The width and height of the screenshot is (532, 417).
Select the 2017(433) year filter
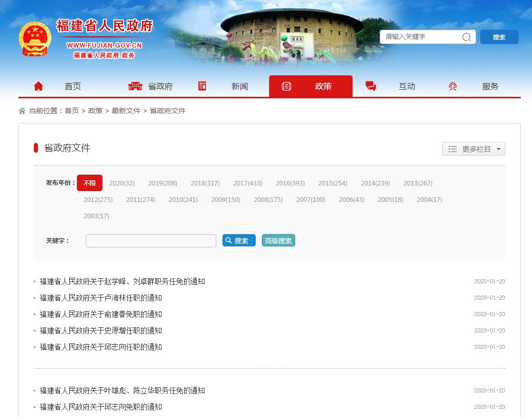(x=248, y=183)
